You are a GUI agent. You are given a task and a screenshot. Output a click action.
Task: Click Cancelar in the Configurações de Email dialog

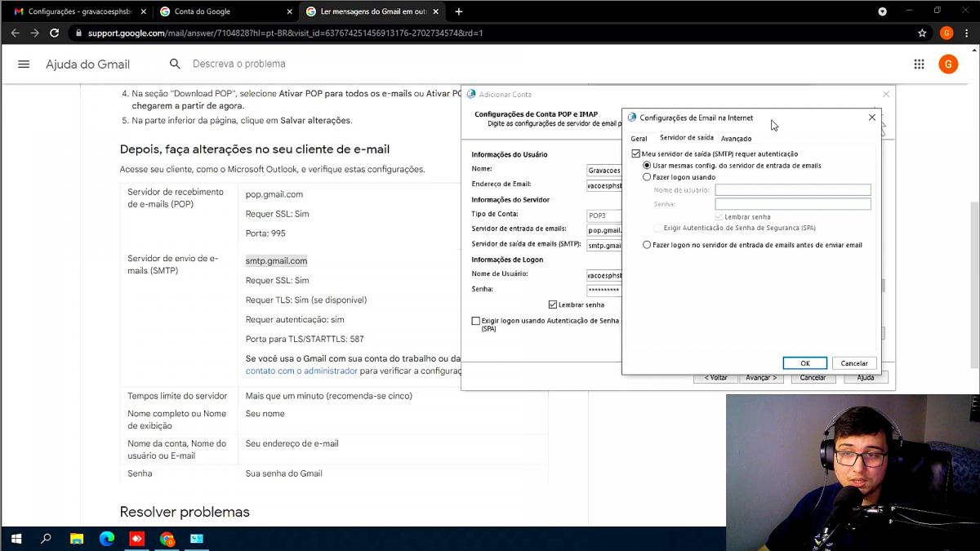coord(854,363)
